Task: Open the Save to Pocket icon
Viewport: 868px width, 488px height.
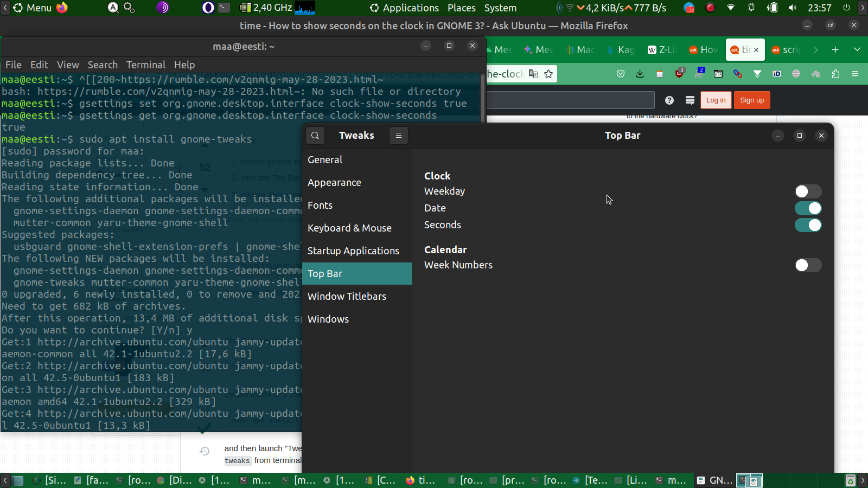Action: [621, 74]
